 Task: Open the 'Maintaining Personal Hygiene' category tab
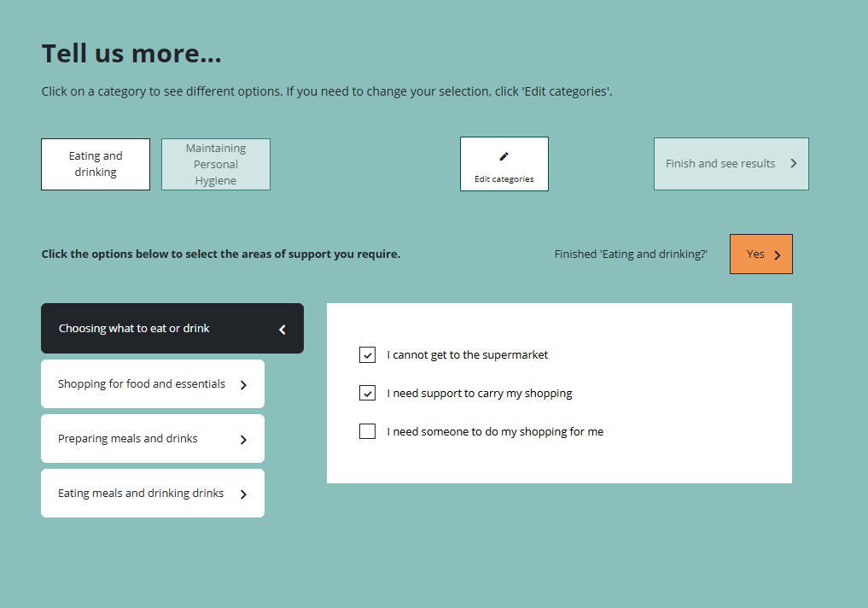pyautogui.click(x=216, y=164)
